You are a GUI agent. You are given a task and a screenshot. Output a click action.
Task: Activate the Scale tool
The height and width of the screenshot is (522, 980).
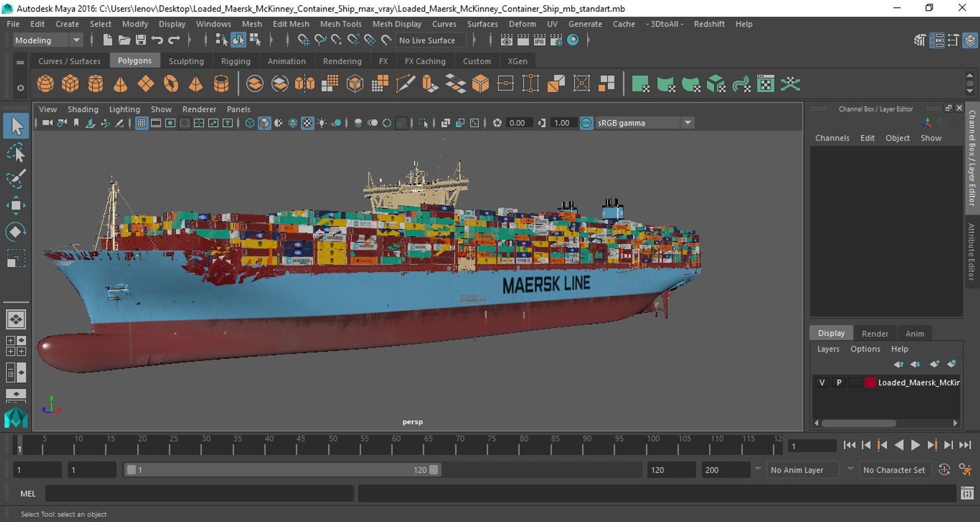[16, 258]
